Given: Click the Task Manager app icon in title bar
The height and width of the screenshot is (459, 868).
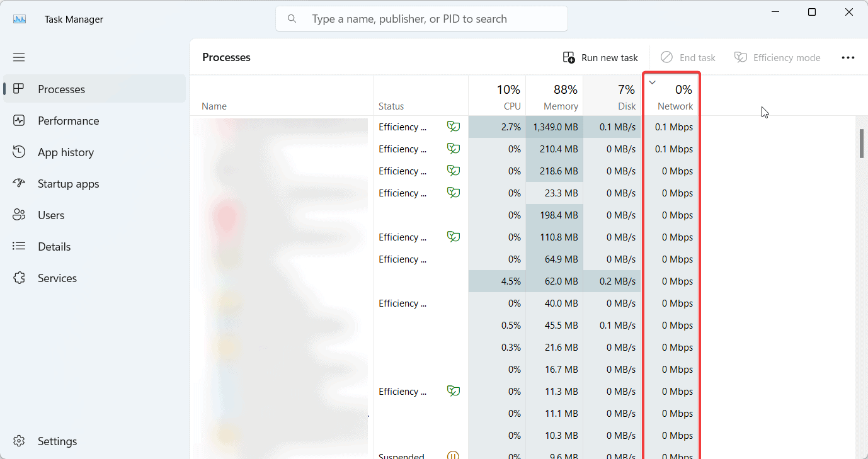Looking at the screenshot, I should point(20,19).
